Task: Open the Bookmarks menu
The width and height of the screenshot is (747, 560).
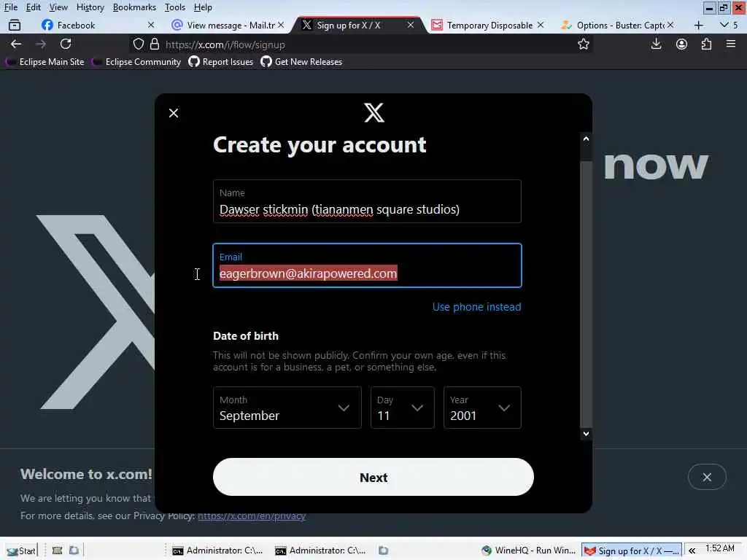Action: coord(134,7)
